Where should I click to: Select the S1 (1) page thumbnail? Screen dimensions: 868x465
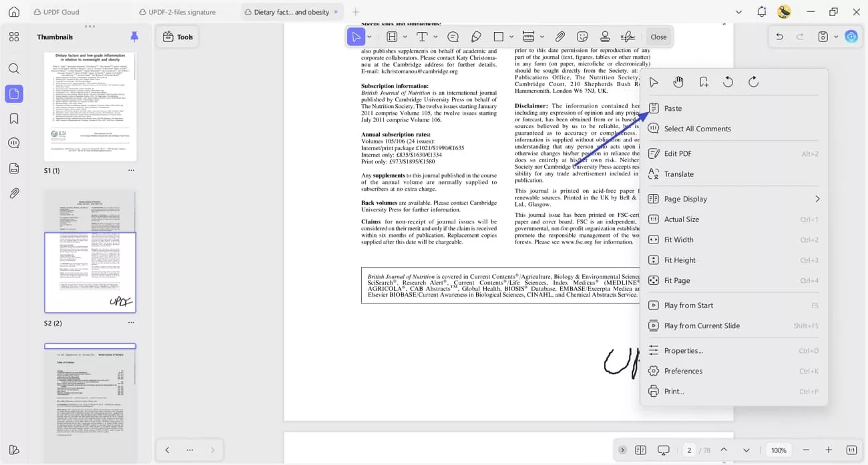tap(90, 107)
